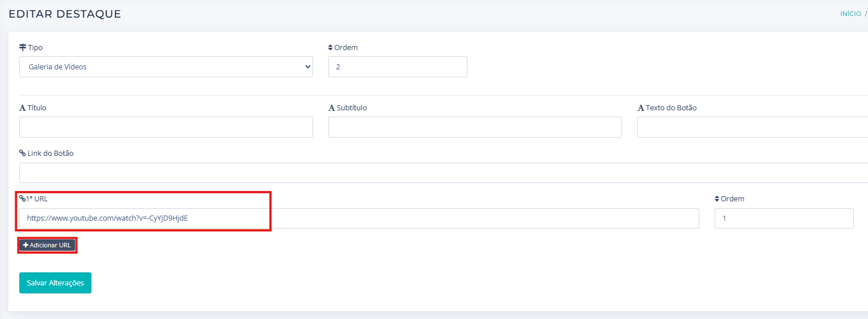
Task: Click the A icon beside Texto do Botão
Action: click(641, 108)
